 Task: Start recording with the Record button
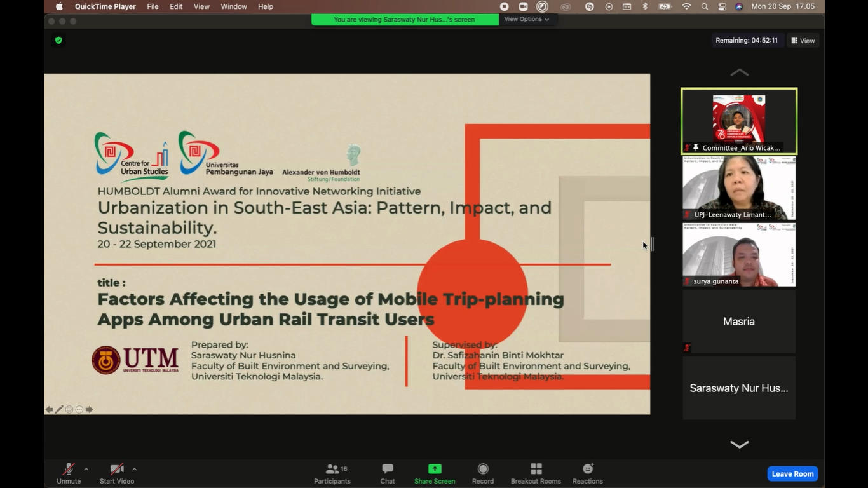pos(483,473)
